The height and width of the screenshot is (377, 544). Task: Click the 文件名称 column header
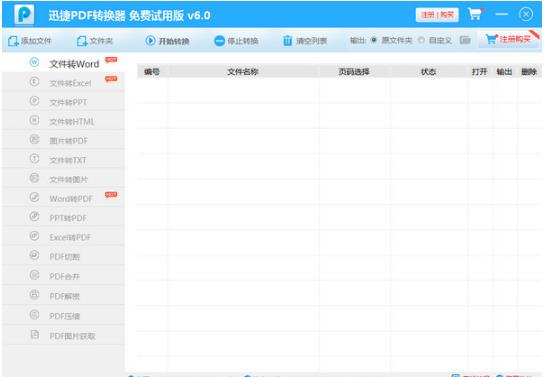[x=243, y=71]
